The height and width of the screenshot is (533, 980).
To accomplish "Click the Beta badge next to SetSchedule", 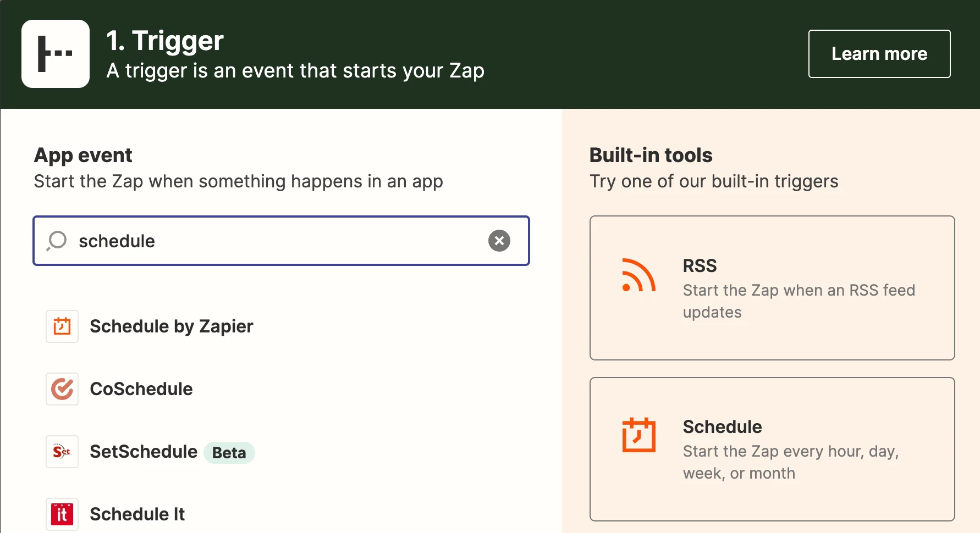I will pos(229,453).
